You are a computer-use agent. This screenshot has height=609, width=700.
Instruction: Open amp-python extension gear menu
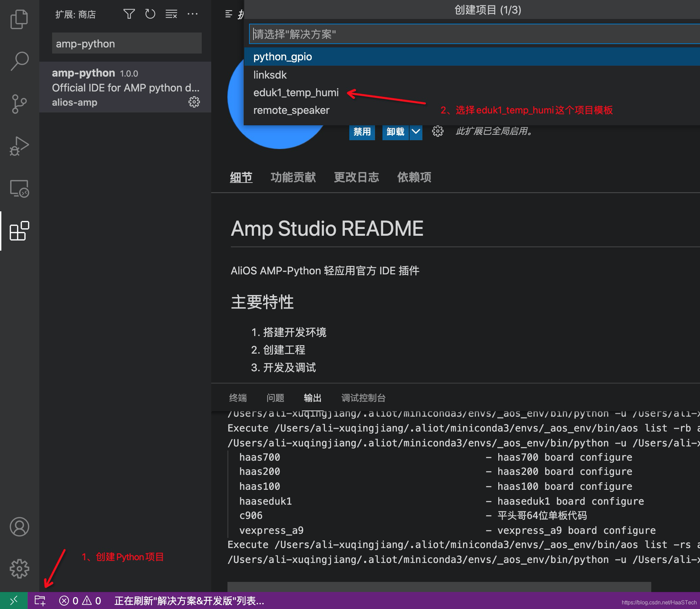pyautogui.click(x=194, y=102)
